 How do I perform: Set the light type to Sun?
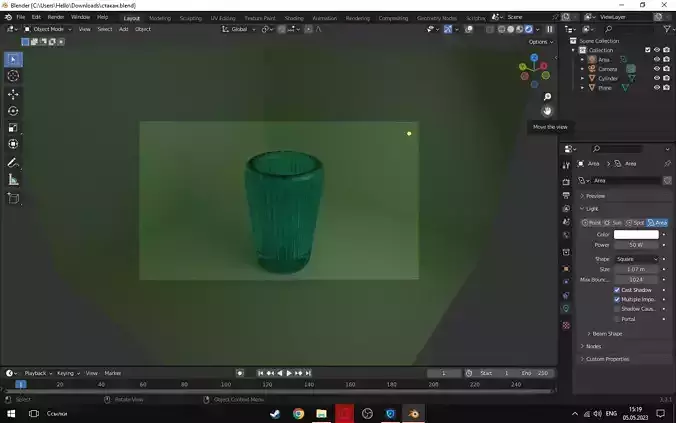(613, 223)
